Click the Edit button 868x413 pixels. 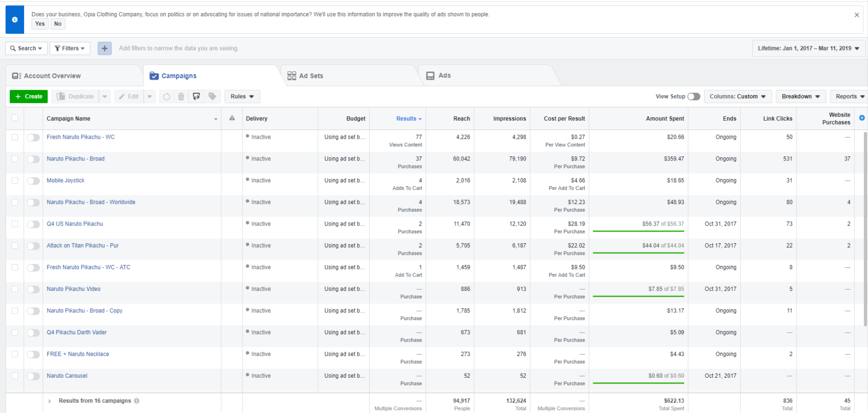tap(129, 97)
